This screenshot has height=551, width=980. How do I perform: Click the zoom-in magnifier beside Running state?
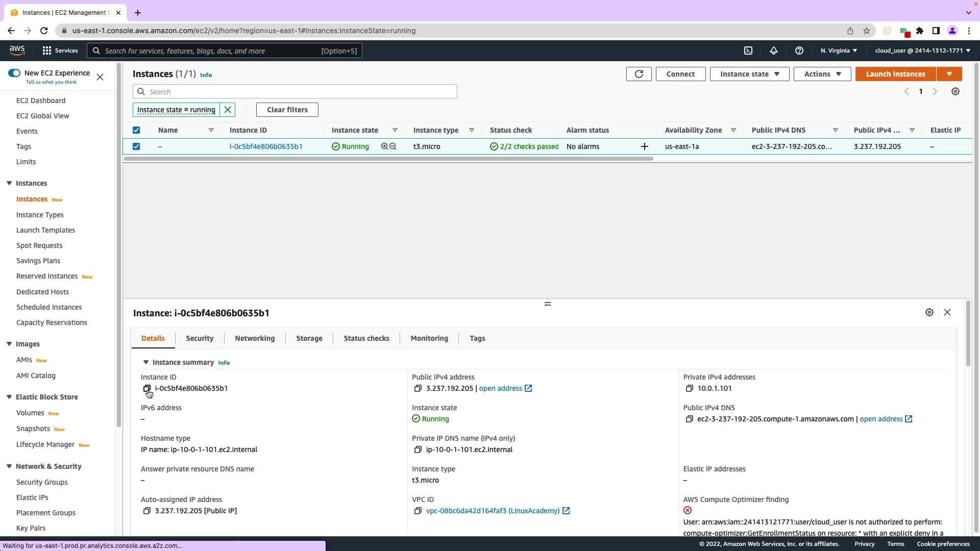(x=384, y=146)
